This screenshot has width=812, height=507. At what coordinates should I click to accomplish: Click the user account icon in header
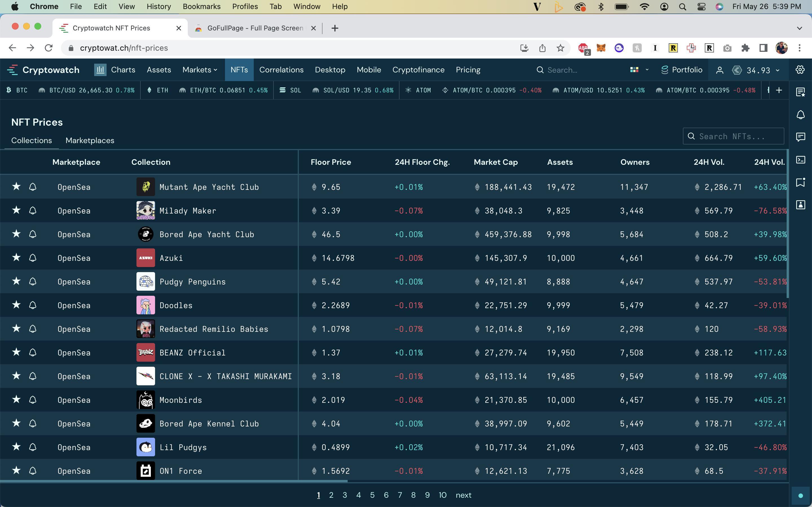(720, 70)
